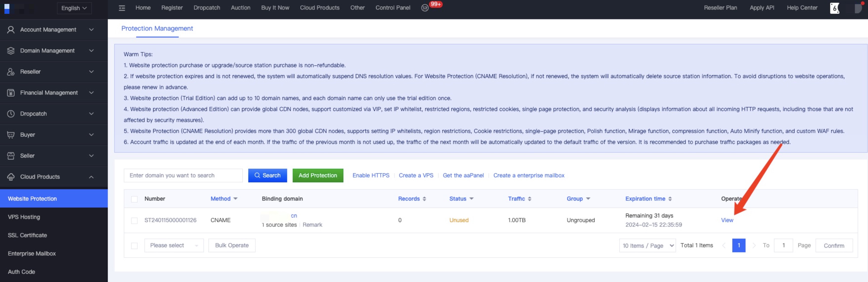Screen dimensions: 868x282
Task: Sort by Records column arrows
Action: pos(424,199)
